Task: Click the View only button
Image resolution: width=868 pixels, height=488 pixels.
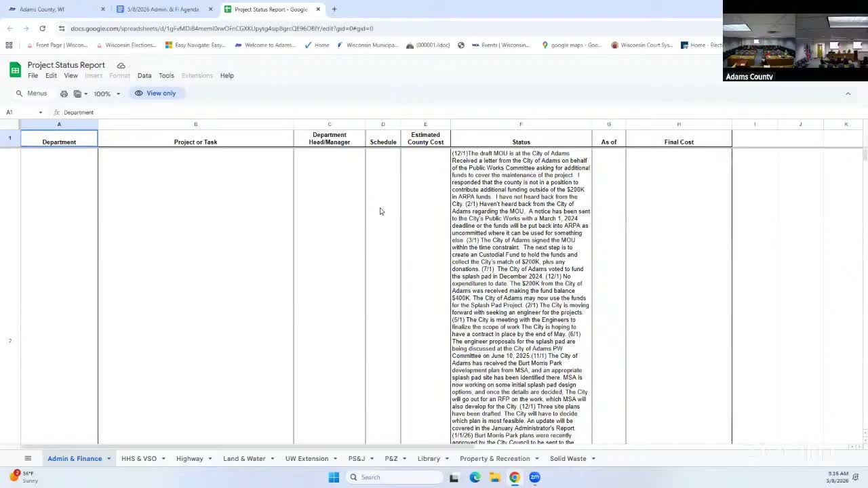Action: click(x=155, y=94)
